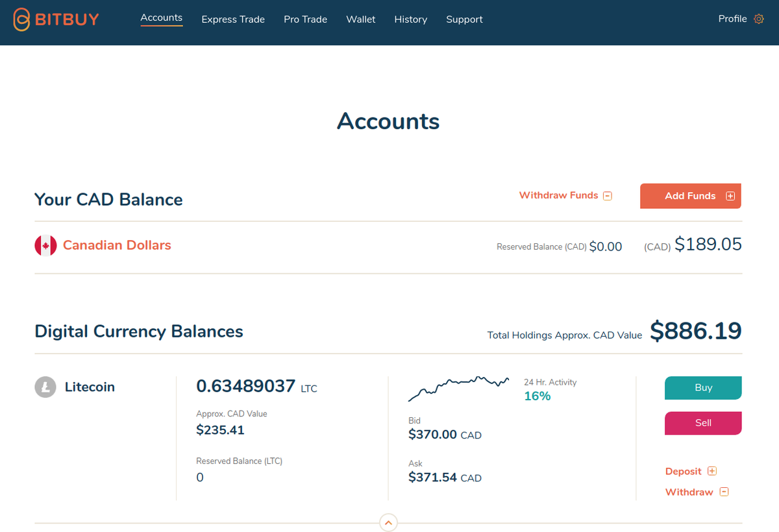Image resolution: width=779 pixels, height=532 pixels.
Task: Select Canadian Dollars label
Action: coord(117,245)
